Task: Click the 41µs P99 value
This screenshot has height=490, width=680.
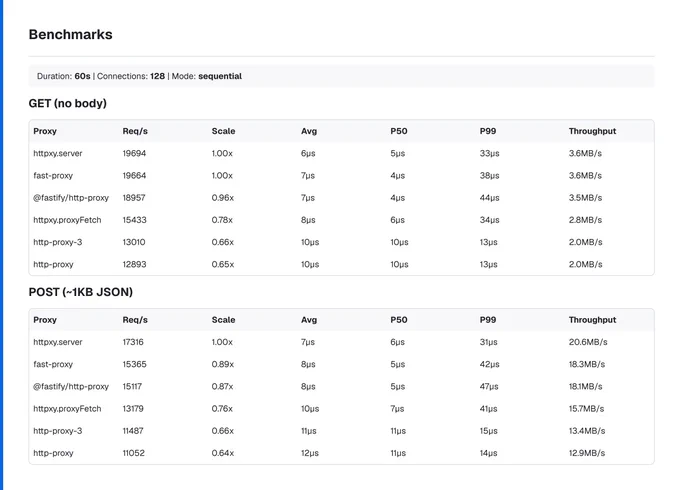Action: [489, 408]
